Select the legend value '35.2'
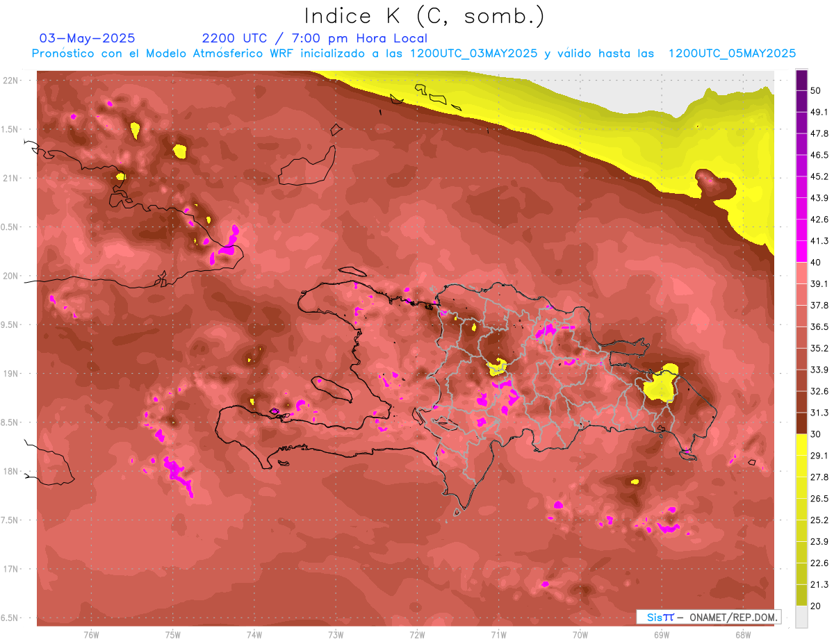Screen dimensions: 834x644 coord(819,348)
